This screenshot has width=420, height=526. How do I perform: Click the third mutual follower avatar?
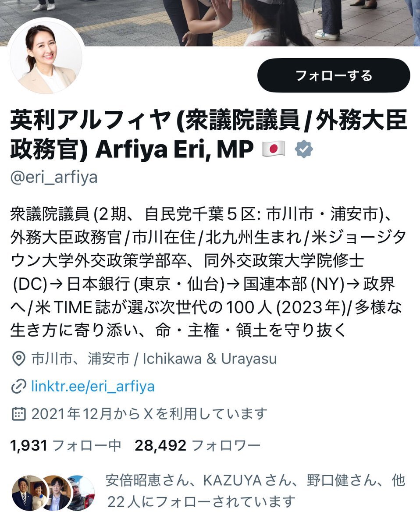(82, 493)
